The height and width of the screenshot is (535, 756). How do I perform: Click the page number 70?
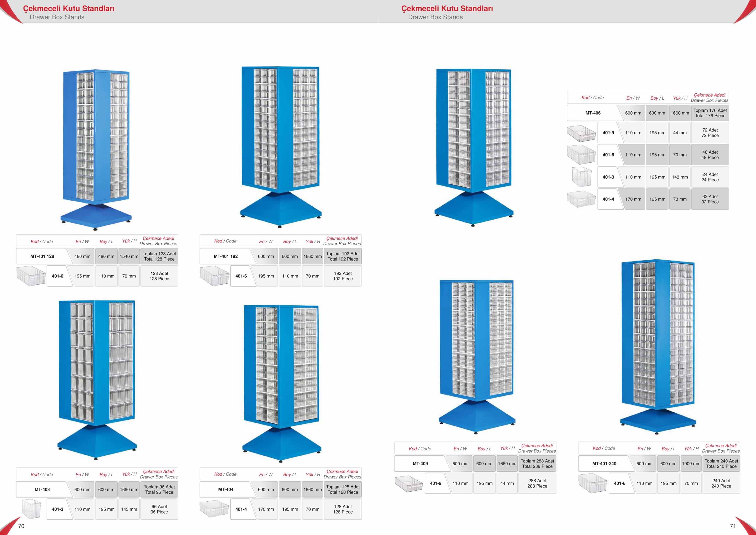click(21, 526)
